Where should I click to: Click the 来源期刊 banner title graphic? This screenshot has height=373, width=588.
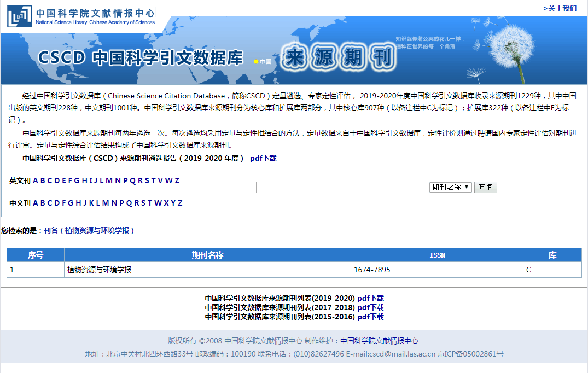pyautogui.click(x=338, y=58)
